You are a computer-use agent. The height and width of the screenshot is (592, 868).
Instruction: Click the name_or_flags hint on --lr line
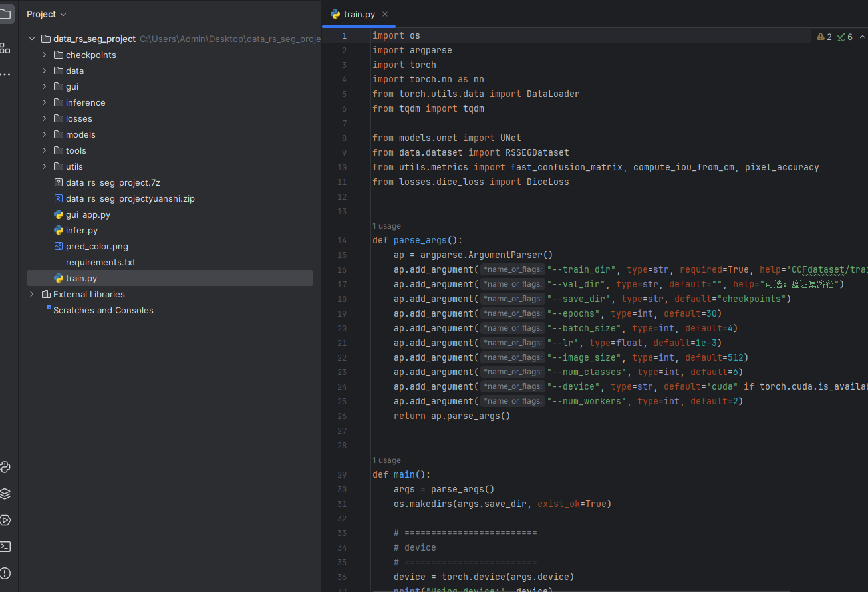(513, 343)
